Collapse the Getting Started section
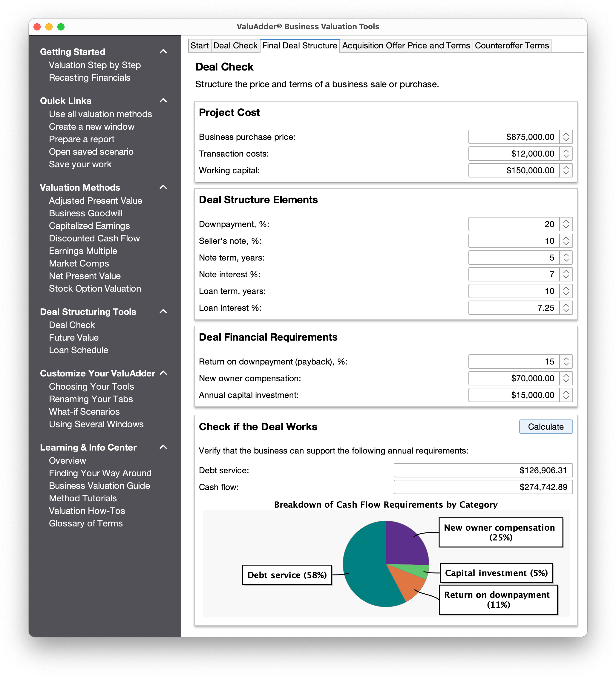Image resolution: width=616 pixels, height=677 pixels. 163,51
